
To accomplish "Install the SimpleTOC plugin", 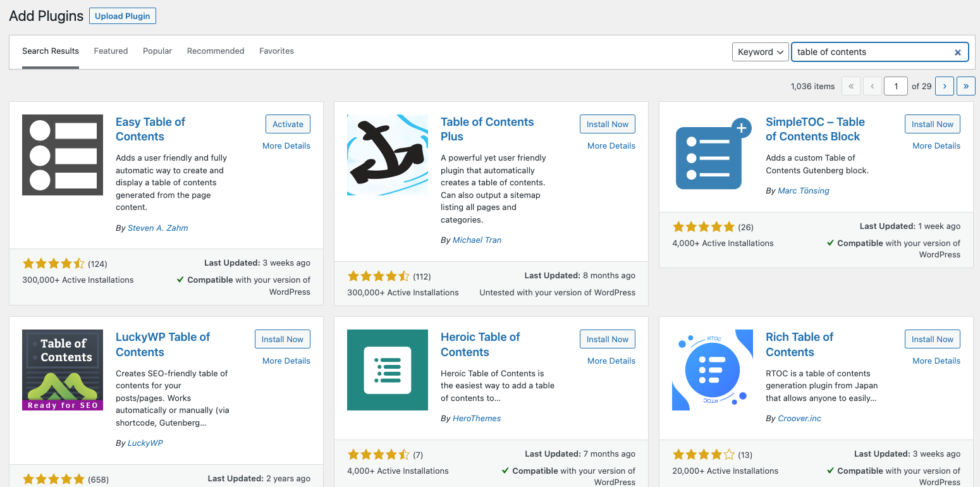I will [x=932, y=124].
